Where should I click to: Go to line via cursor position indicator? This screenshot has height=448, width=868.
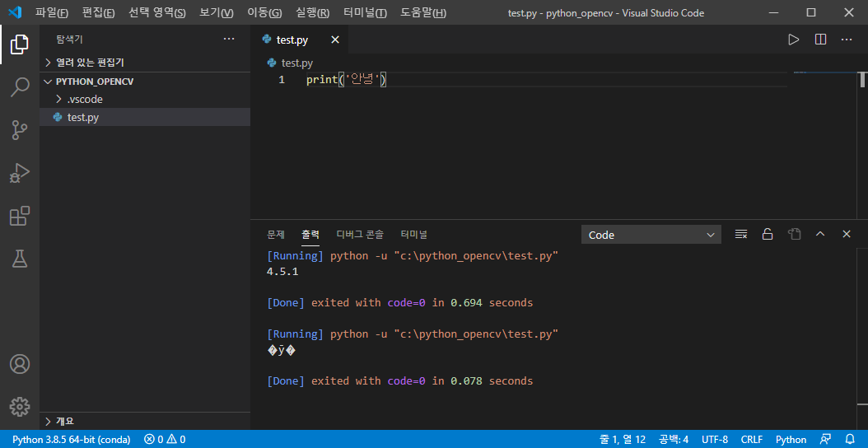(623, 440)
